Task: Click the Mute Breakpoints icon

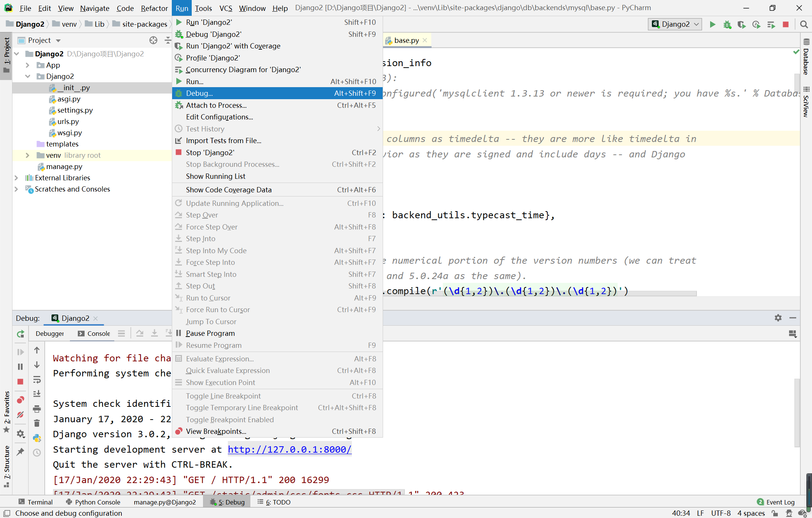Action: click(x=20, y=415)
